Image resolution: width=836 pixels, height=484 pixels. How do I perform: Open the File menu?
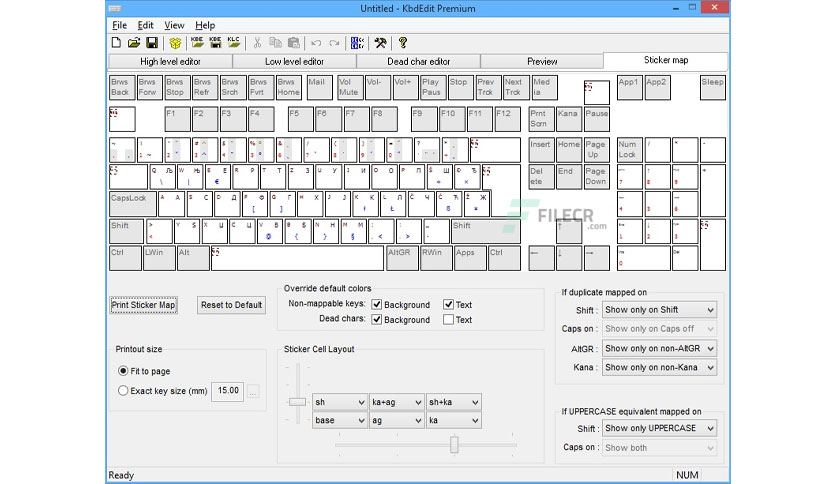click(119, 25)
